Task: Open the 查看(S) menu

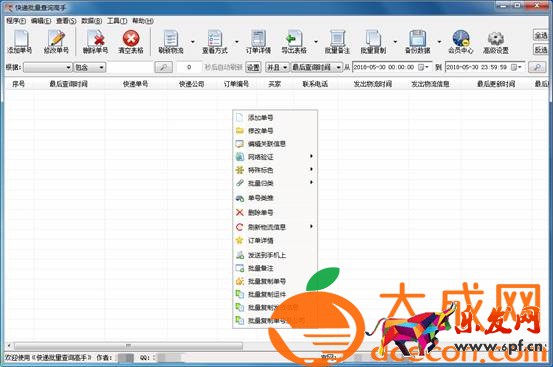Action: tap(66, 21)
